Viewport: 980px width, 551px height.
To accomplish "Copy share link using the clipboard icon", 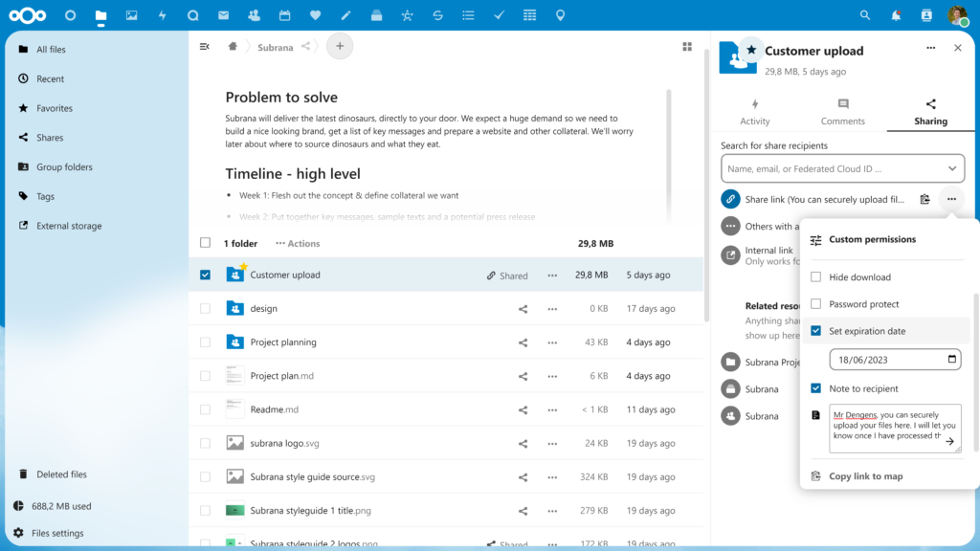I will tap(924, 197).
